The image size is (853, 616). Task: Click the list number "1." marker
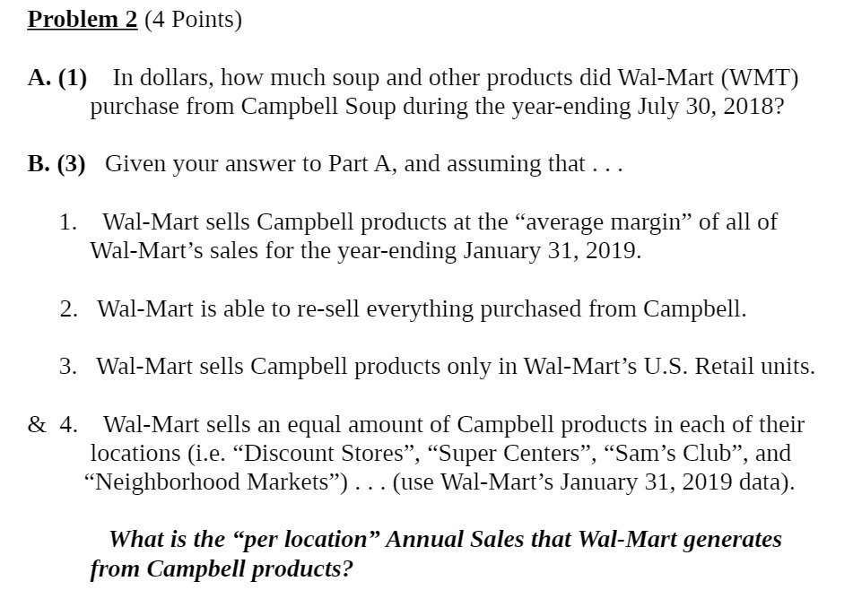pos(68,221)
